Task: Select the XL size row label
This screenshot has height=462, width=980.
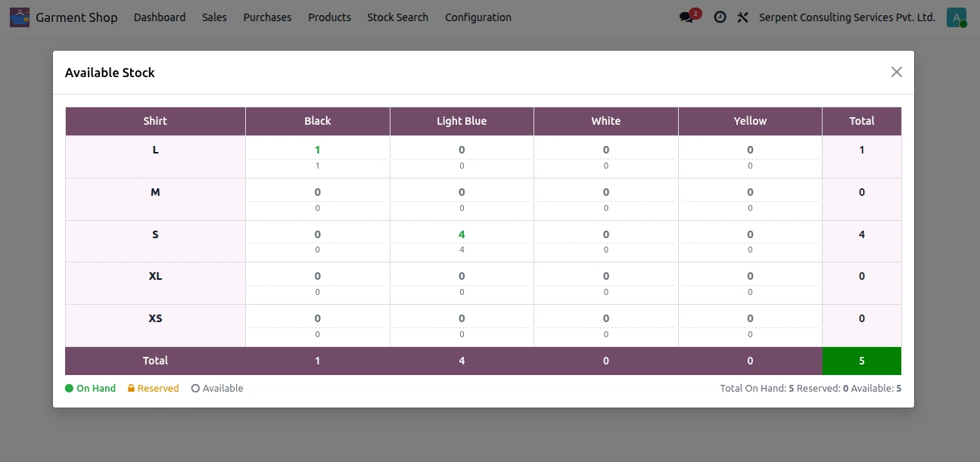Action: 155,276
